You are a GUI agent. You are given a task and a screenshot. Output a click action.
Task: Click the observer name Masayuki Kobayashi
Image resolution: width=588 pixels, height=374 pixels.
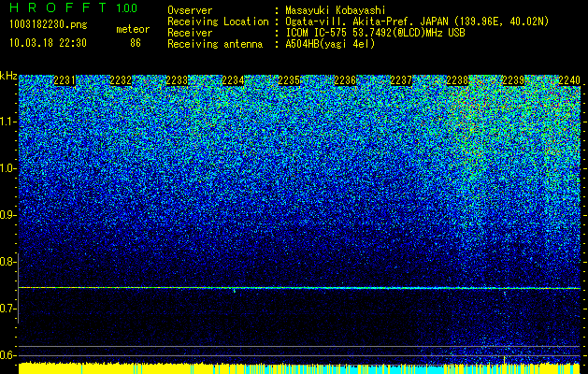point(336,10)
